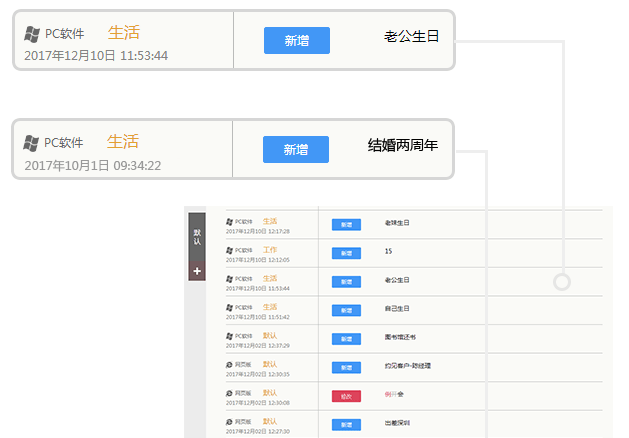Open the reminder in the 12:37:29 row
This screenshot has width=629, height=438.
[400, 337]
